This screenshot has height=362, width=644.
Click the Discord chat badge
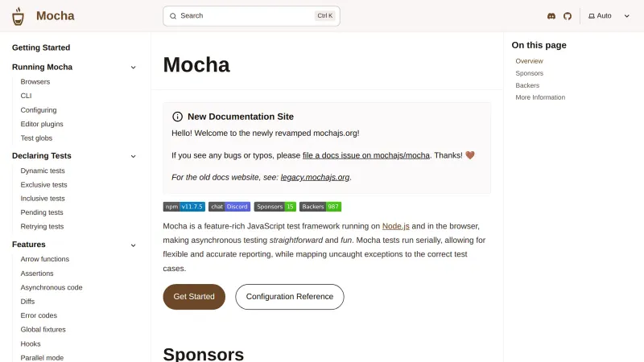tap(229, 207)
